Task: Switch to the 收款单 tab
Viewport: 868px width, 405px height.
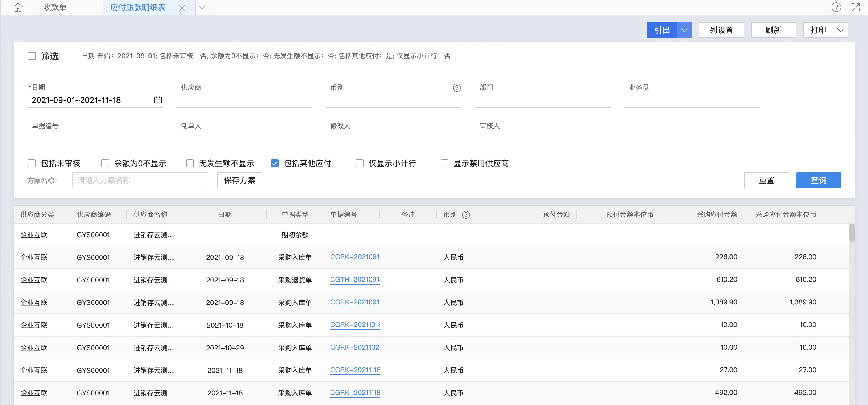Action: 55,7
